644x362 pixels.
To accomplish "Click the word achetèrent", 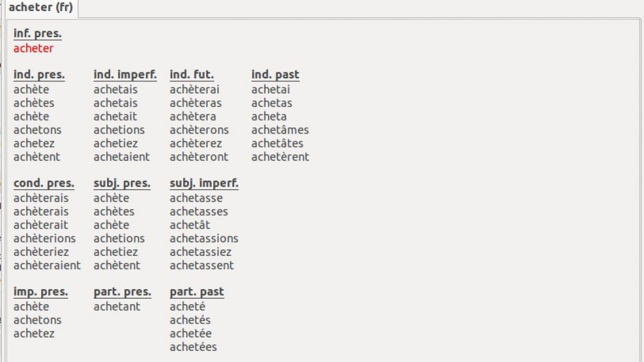I will point(280,157).
